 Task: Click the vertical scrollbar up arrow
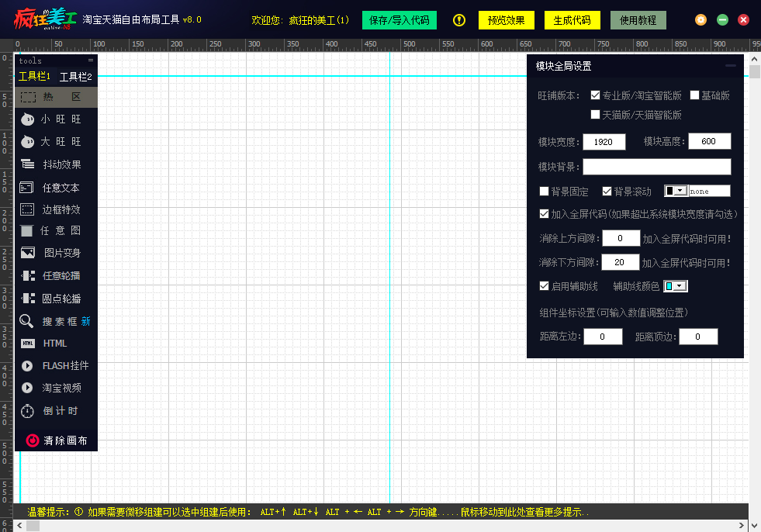pyautogui.click(x=754, y=59)
